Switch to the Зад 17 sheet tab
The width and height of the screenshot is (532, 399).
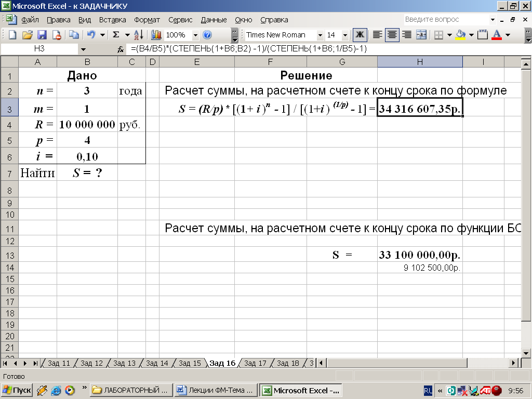(255, 363)
